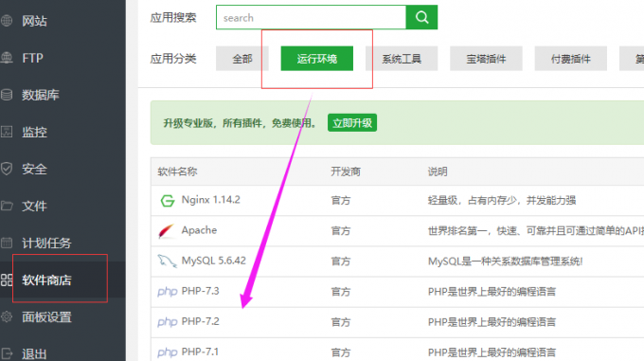Click the Apache feather icon
Screen dimensions: 644x361
pyautogui.click(x=167, y=231)
